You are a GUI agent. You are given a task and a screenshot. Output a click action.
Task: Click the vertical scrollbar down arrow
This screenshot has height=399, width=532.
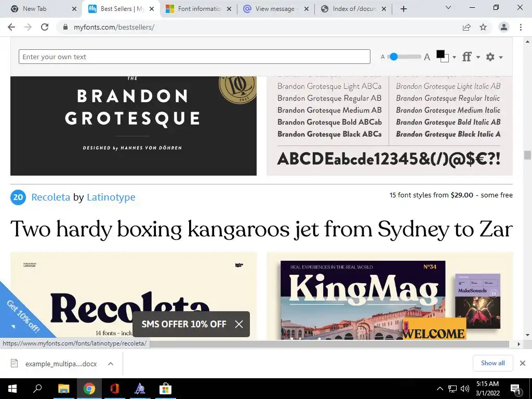coord(527,335)
